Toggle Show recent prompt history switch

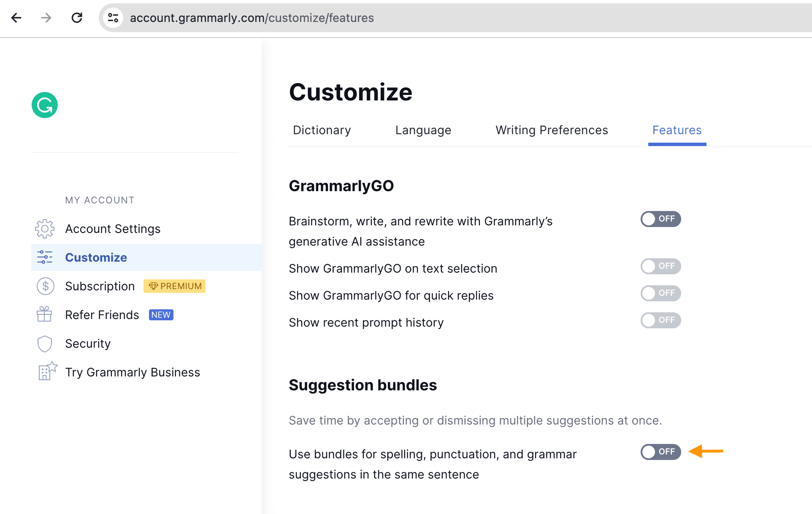pos(660,320)
